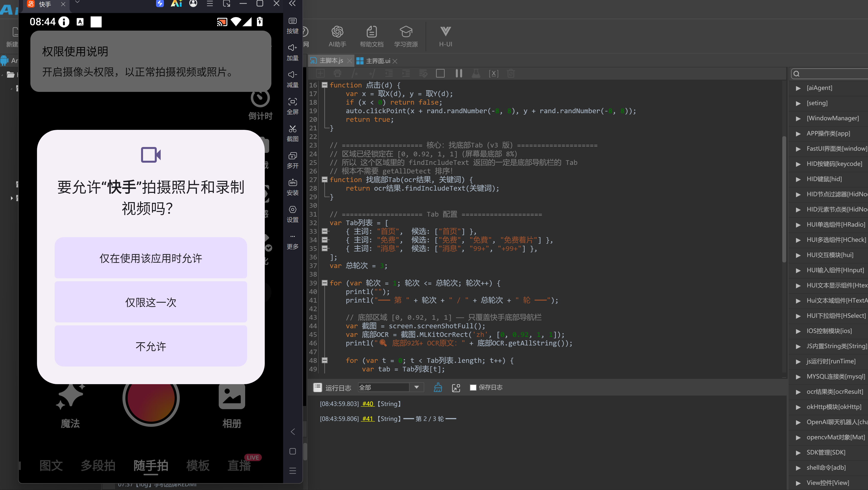Open 相册 album in Kuaishou camera
868x490 pixels.
click(x=231, y=406)
